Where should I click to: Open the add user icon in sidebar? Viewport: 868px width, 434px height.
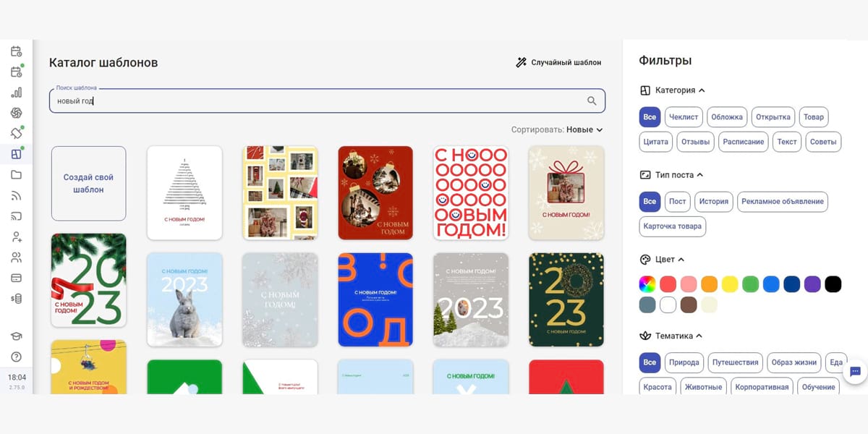(x=16, y=237)
